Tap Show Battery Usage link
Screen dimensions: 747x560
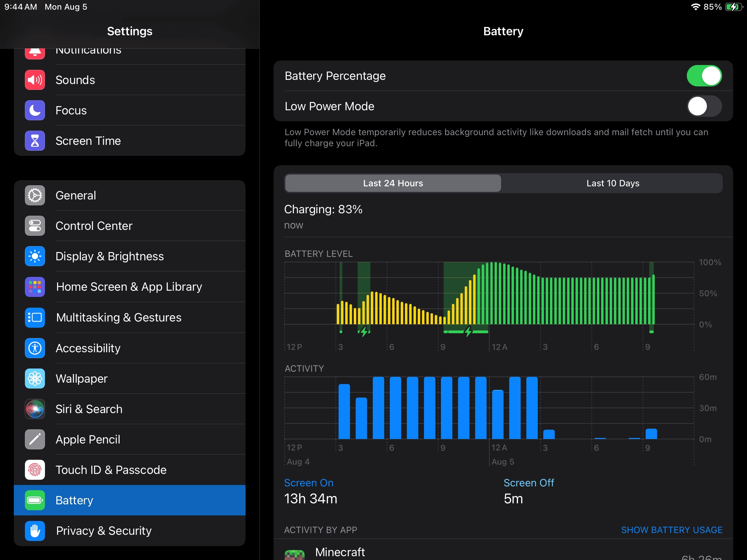tap(671, 530)
